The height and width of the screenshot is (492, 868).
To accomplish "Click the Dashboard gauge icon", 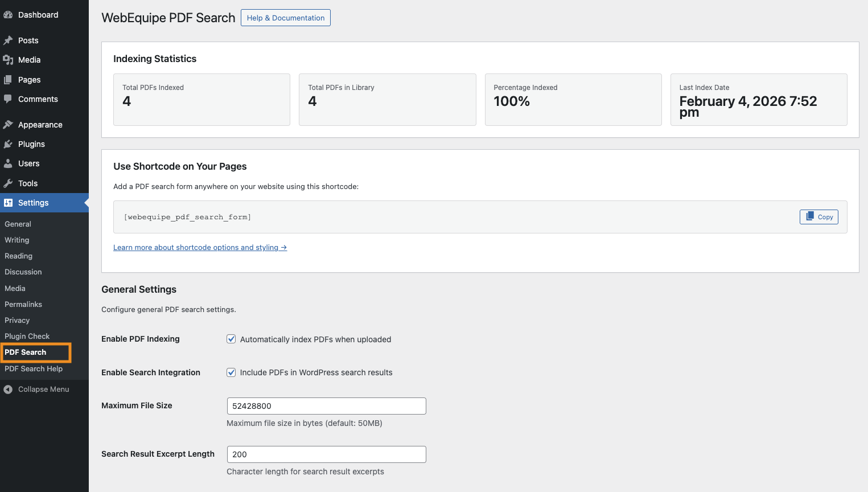I will tap(8, 15).
